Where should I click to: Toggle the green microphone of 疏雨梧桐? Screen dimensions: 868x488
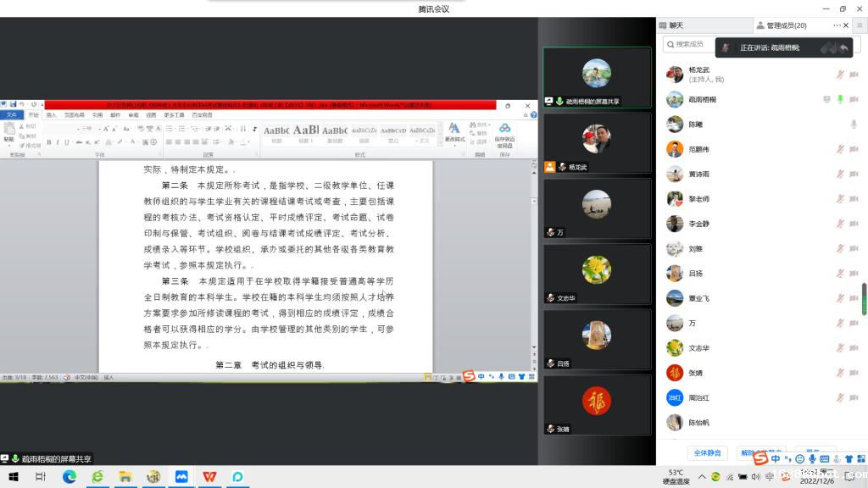point(840,99)
